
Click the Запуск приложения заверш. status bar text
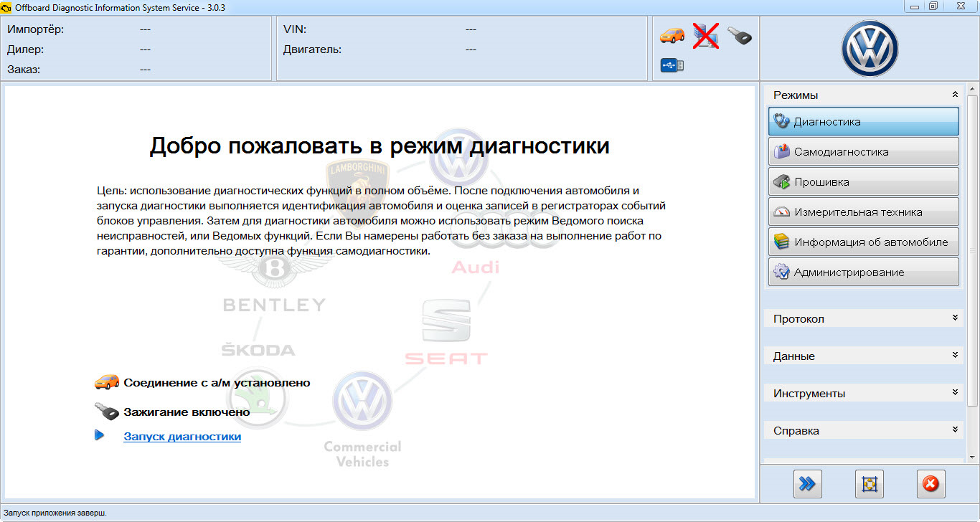point(55,513)
